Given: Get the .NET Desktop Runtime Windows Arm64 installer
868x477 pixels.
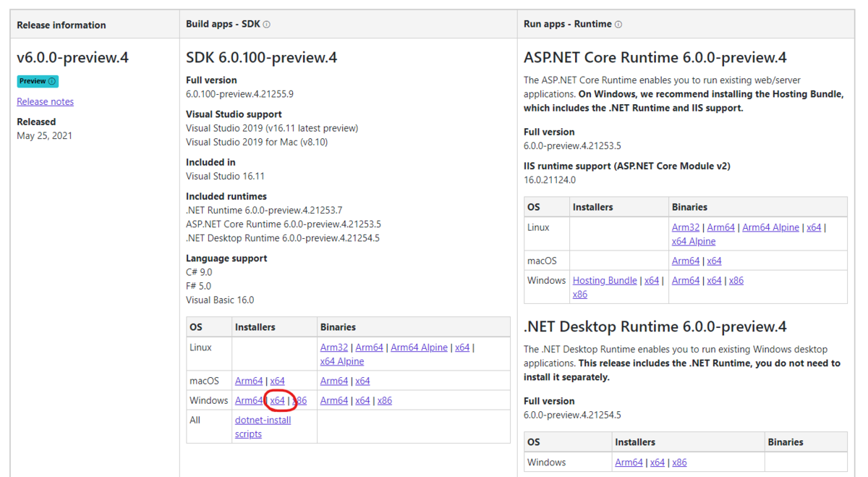Looking at the screenshot, I should (629, 463).
